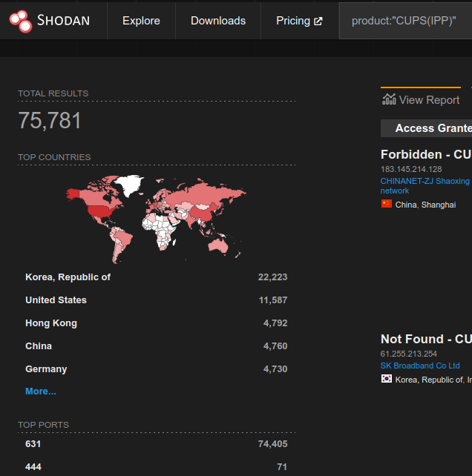The height and width of the screenshot is (476, 472).
Task: Open the View Report link
Action: pyautogui.click(x=429, y=100)
